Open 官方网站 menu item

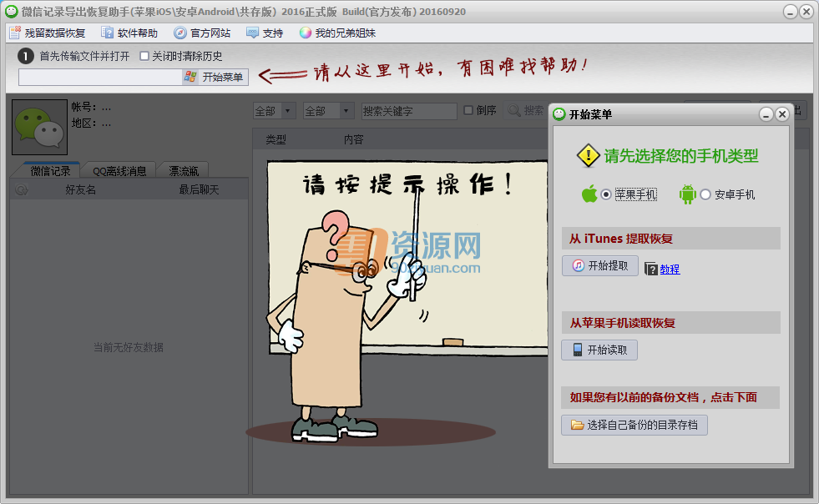click(202, 33)
